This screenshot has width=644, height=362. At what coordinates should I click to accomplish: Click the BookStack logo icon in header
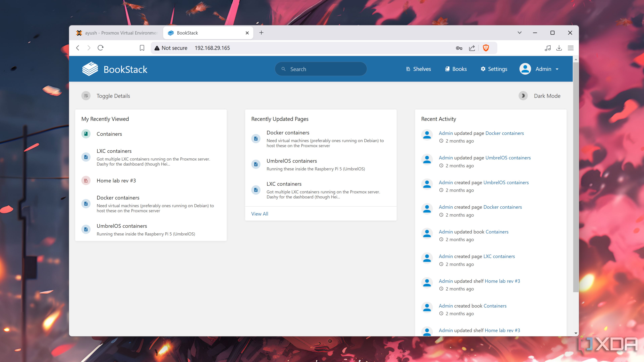point(90,69)
